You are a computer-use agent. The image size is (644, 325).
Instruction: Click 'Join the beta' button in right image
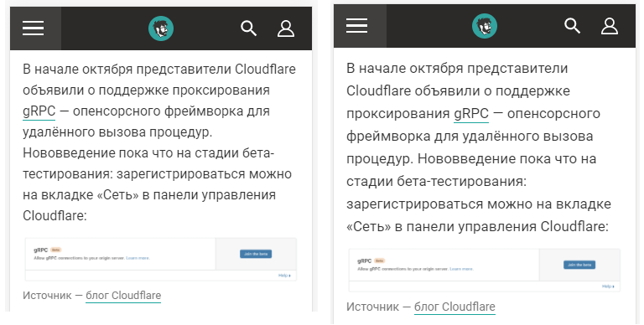579,265
